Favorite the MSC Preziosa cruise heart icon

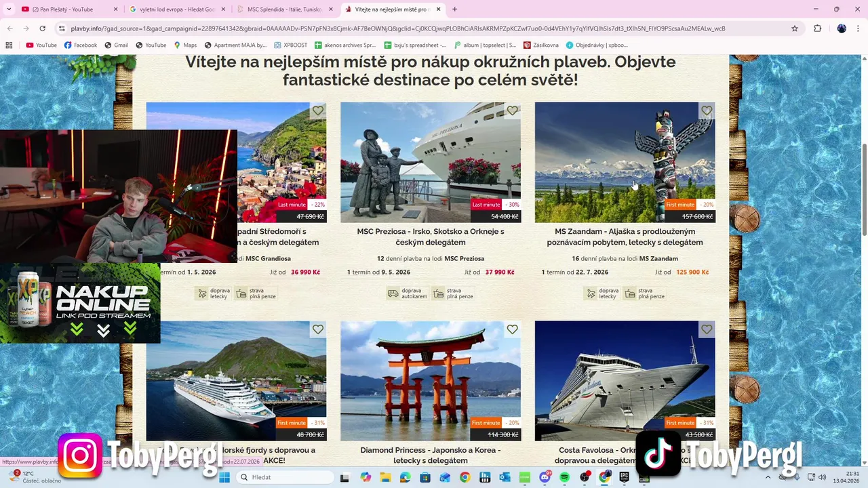(512, 110)
